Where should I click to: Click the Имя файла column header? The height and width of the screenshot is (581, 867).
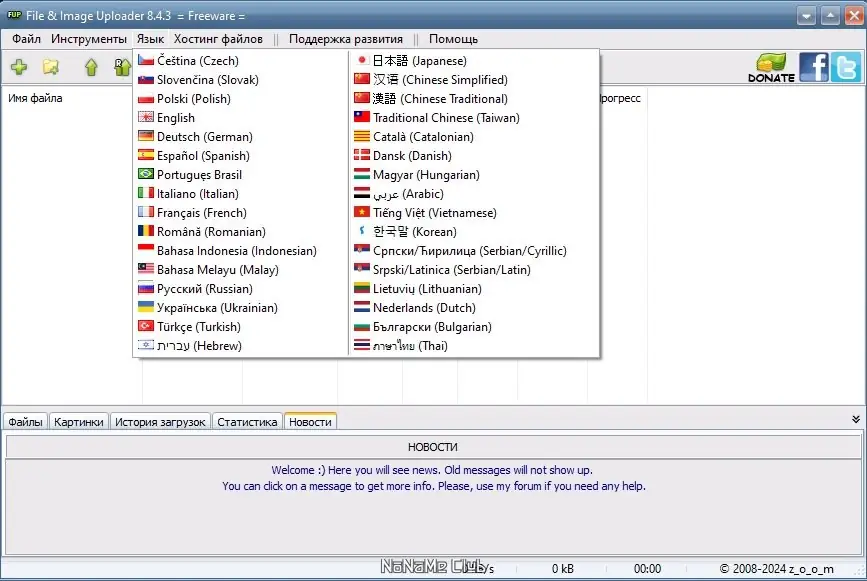[35, 98]
